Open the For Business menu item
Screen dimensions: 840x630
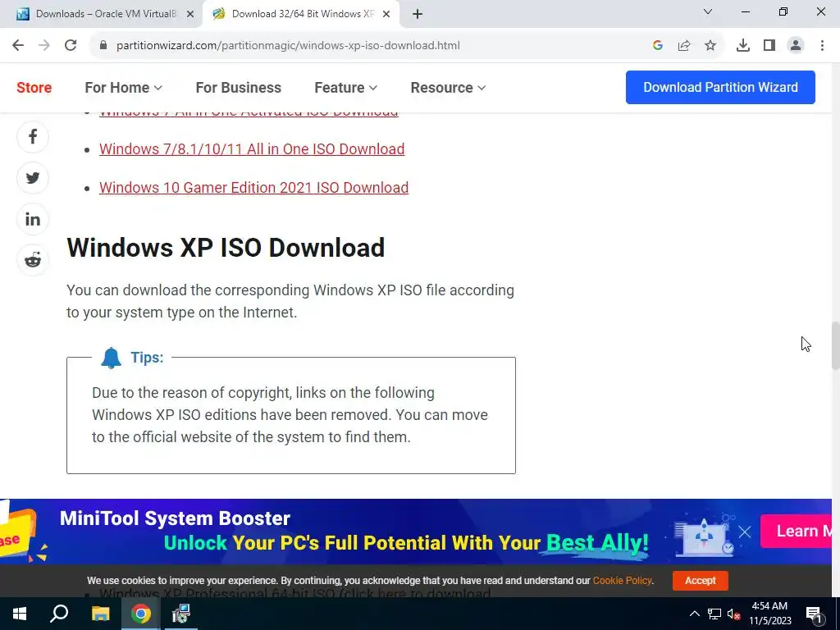[x=239, y=87]
